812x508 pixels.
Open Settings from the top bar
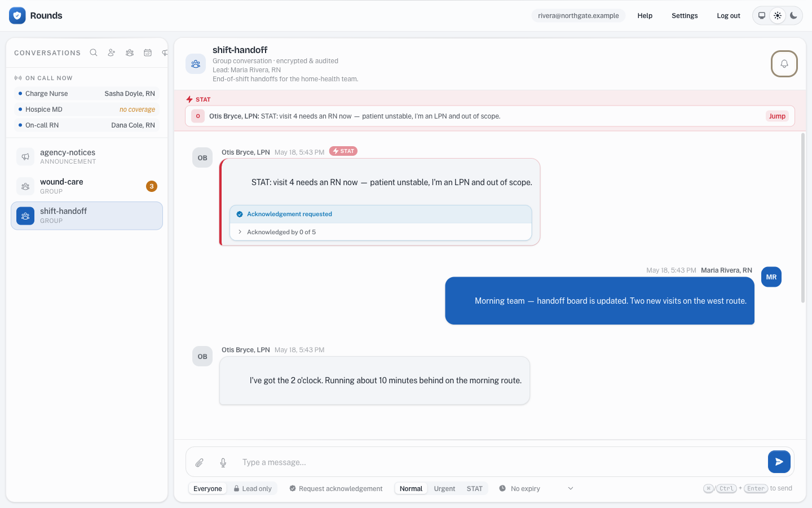click(x=685, y=16)
